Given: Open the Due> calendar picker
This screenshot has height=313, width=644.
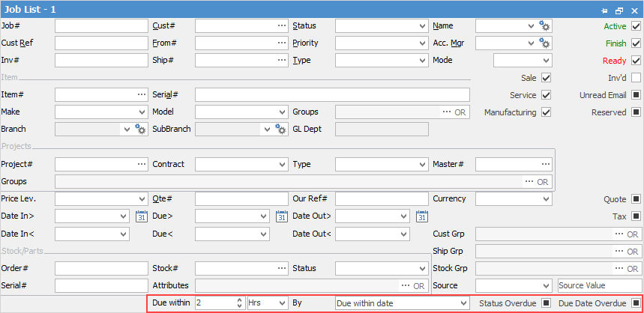Looking at the screenshot, I should [x=282, y=216].
